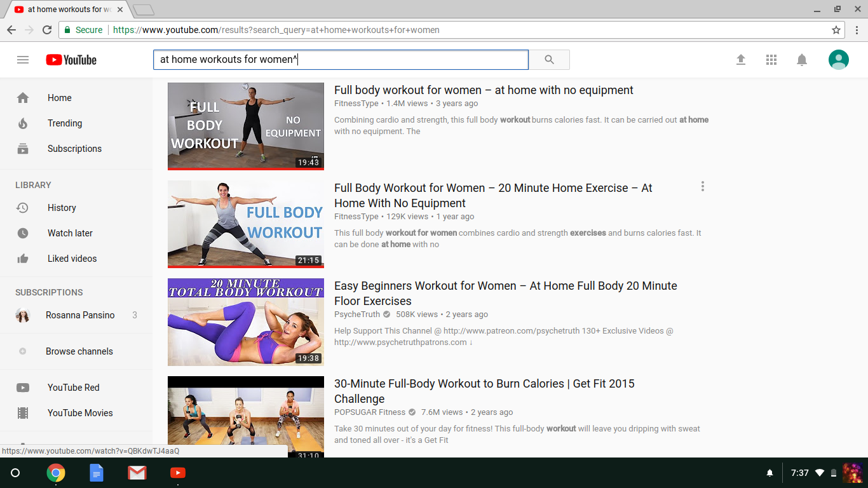Open the 21:15 full body workout thumbnail
This screenshot has width=868, height=488.
click(246, 224)
